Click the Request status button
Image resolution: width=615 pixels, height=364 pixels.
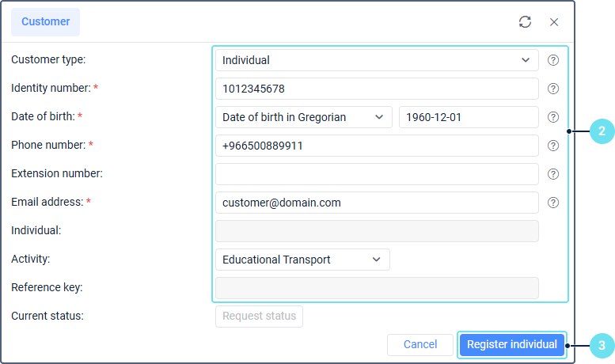pos(259,317)
